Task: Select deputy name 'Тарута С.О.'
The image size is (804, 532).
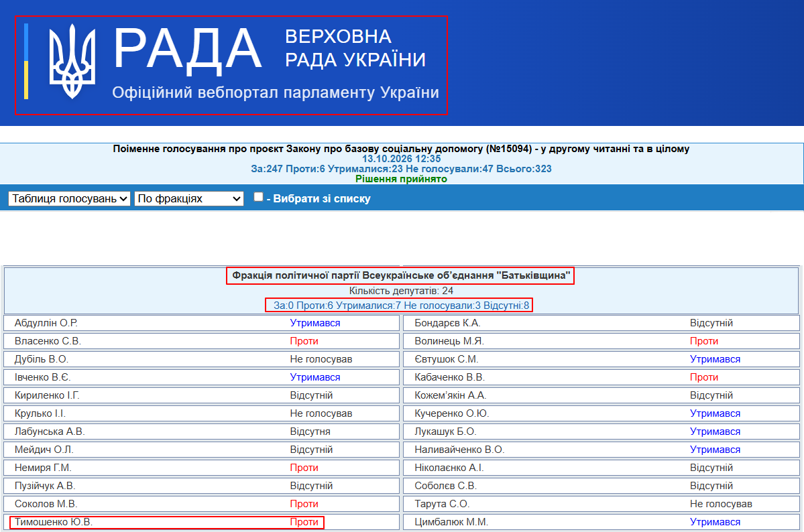Action: coord(442,504)
